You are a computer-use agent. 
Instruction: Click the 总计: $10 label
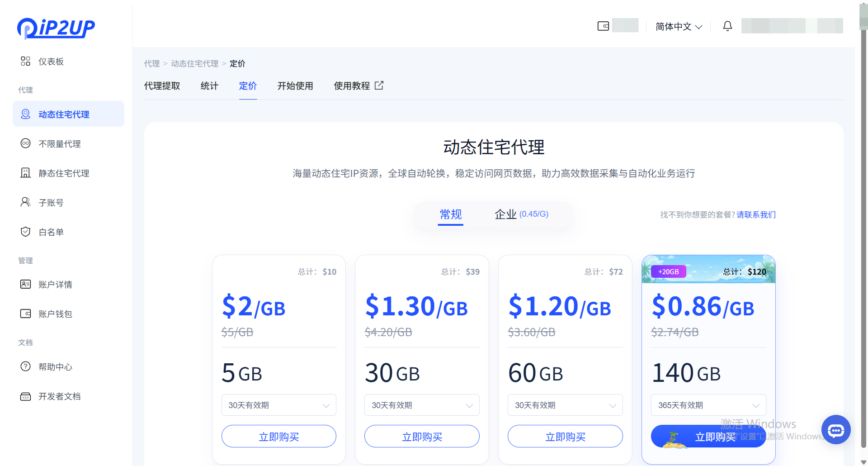[317, 271]
